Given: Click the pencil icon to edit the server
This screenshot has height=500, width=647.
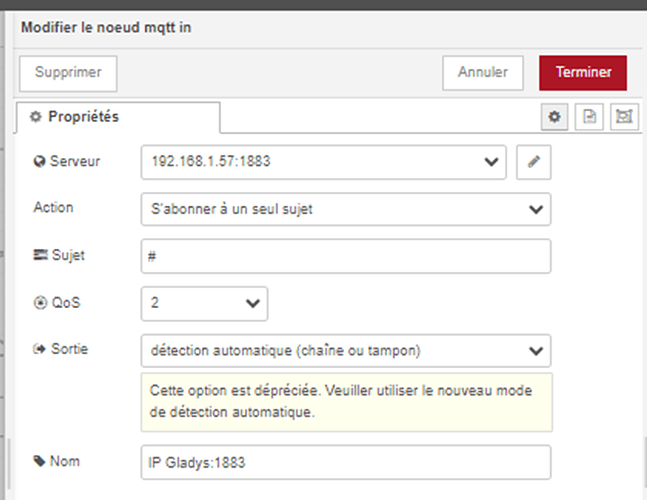Looking at the screenshot, I should coord(534,161).
